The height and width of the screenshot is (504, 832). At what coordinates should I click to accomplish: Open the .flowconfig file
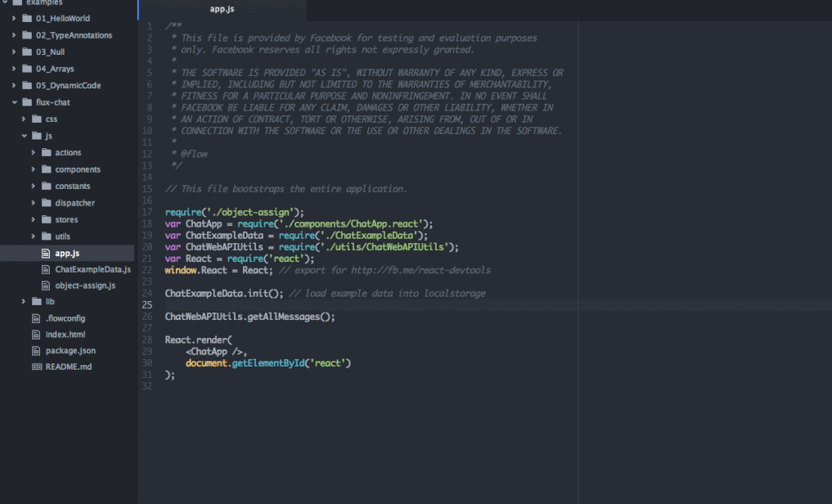(x=65, y=318)
